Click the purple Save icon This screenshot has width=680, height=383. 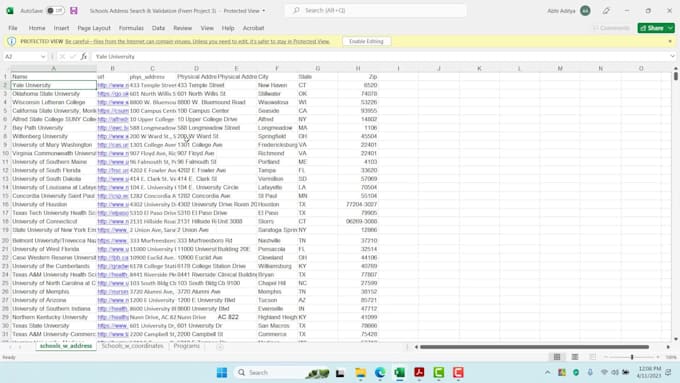pyautogui.click(x=74, y=10)
